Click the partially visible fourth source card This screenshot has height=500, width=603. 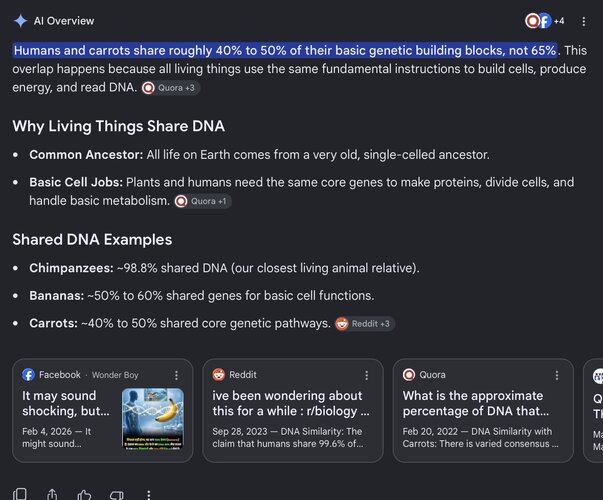pos(593,410)
